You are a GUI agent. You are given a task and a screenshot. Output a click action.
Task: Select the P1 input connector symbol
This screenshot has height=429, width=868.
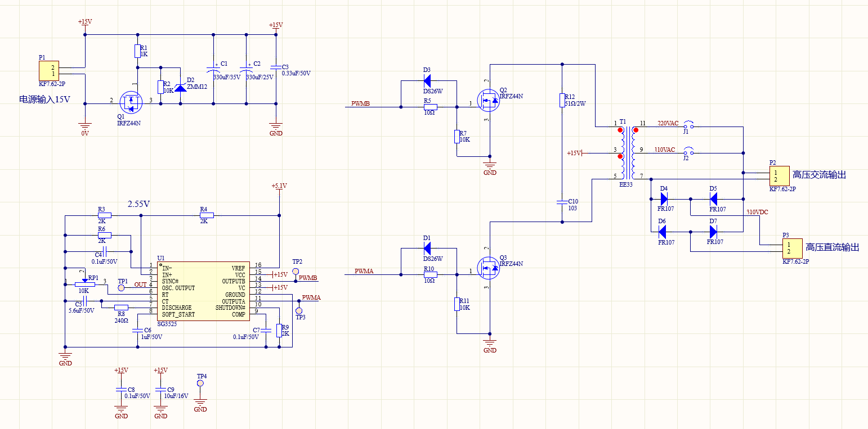pyautogui.click(x=50, y=71)
